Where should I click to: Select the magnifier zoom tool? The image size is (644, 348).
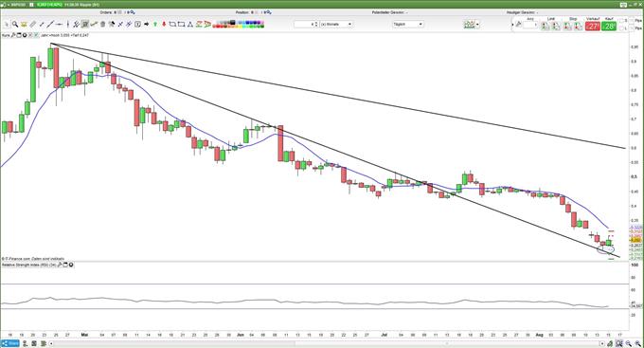pyautogui.click(x=15, y=25)
